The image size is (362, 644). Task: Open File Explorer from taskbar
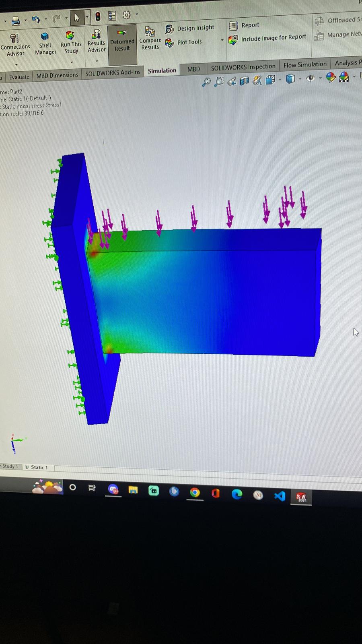[x=133, y=490]
